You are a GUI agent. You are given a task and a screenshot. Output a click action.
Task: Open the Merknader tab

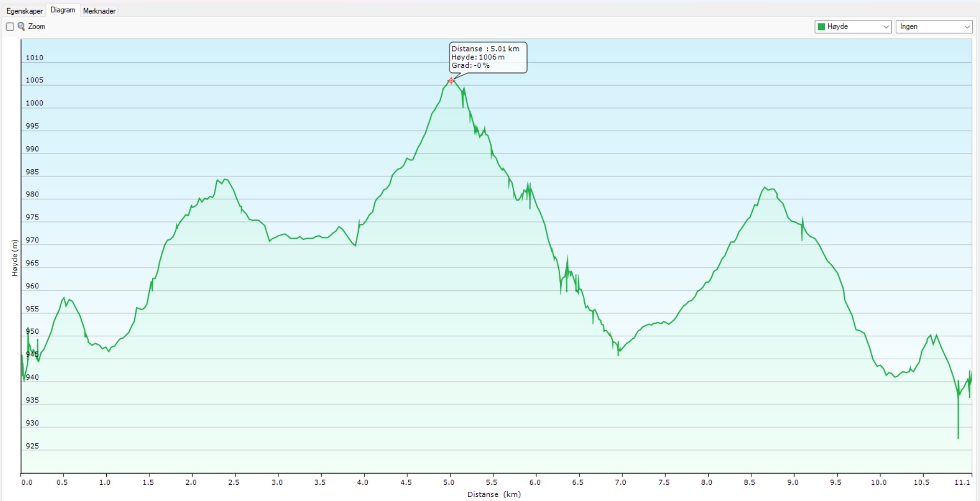click(x=99, y=11)
